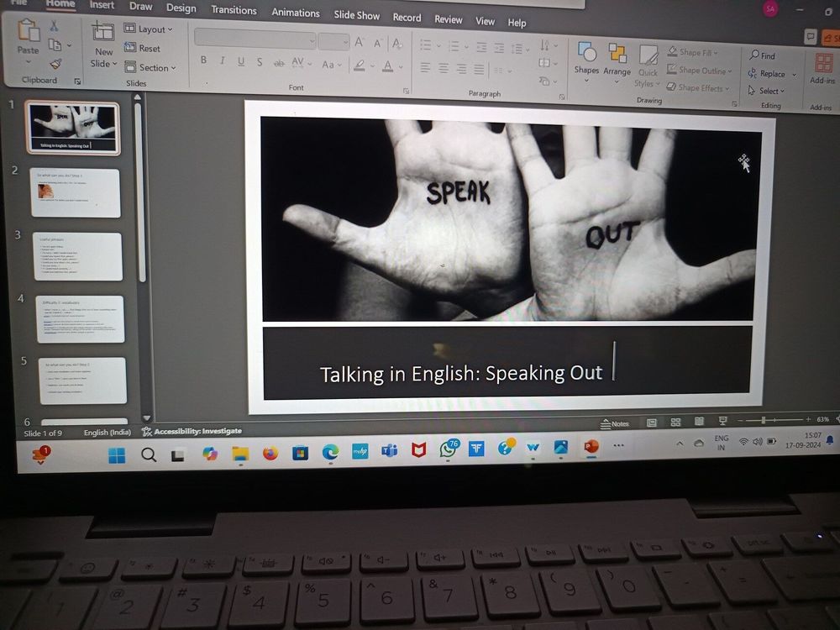840x630 pixels.
Task: Open Windows Start menu
Action: pos(116,455)
